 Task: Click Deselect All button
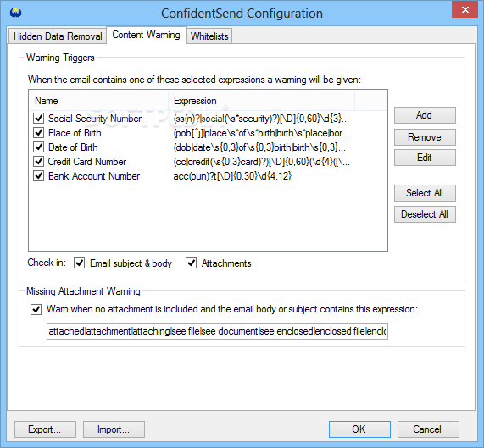(x=425, y=214)
